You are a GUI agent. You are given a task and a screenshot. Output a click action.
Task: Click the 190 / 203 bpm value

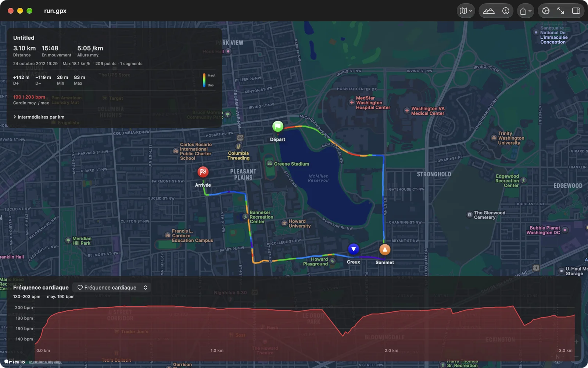[29, 97]
